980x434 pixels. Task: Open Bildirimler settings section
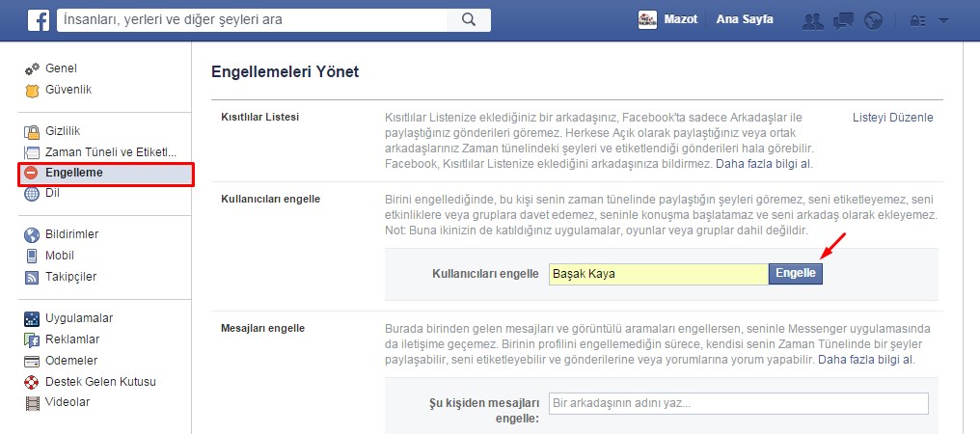coord(71,234)
